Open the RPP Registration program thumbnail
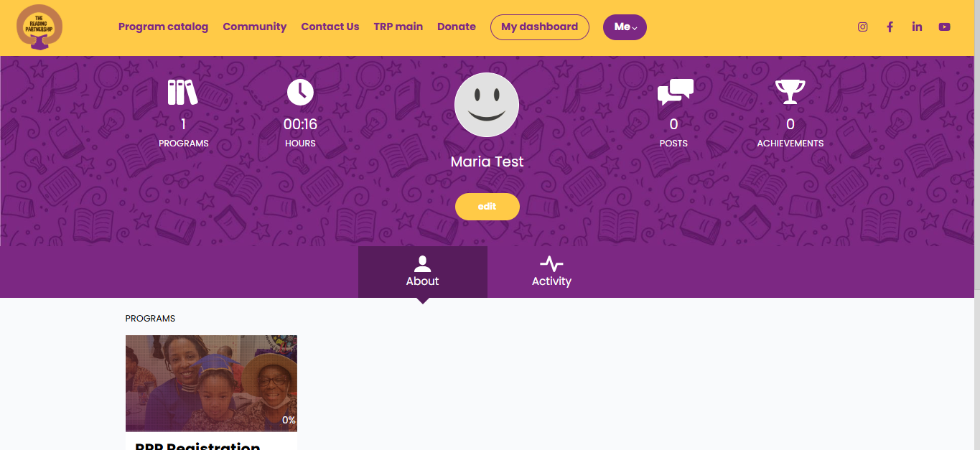Image resolution: width=980 pixels, height=450 pixels. 211,383
